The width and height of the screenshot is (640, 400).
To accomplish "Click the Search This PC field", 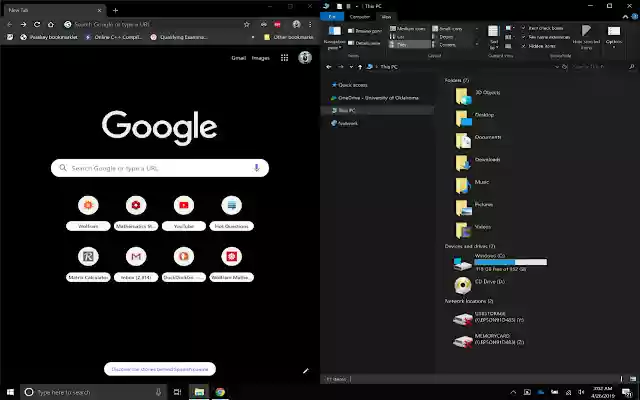I will point(603,67).
